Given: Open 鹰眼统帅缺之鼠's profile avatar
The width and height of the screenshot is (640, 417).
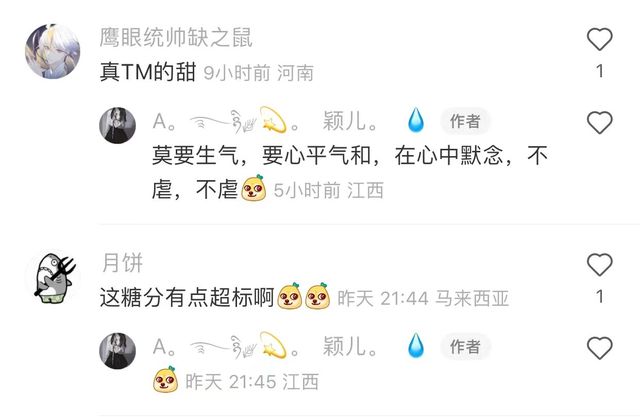Looking at the screenshot, I should click(53, 51).
